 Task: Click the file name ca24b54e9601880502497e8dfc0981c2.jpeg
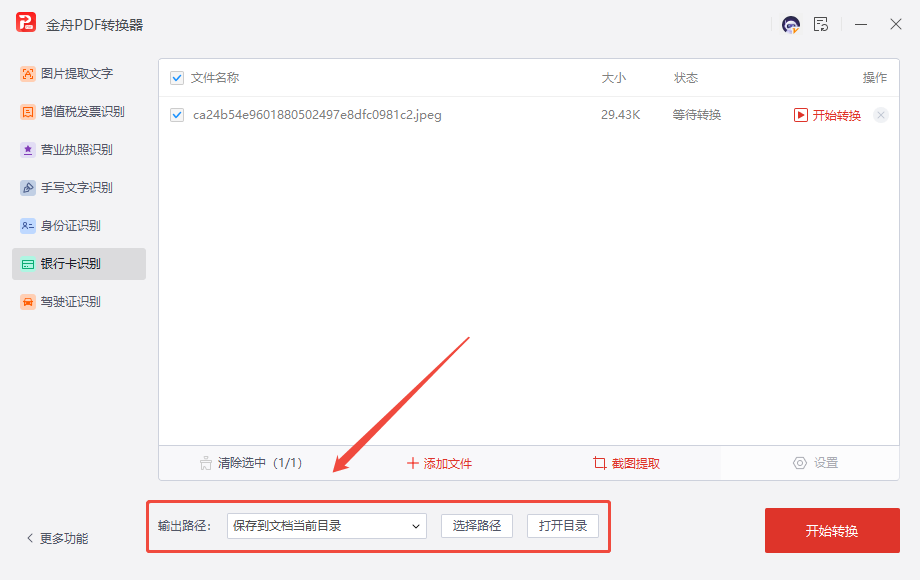click(x=317, y=115)
